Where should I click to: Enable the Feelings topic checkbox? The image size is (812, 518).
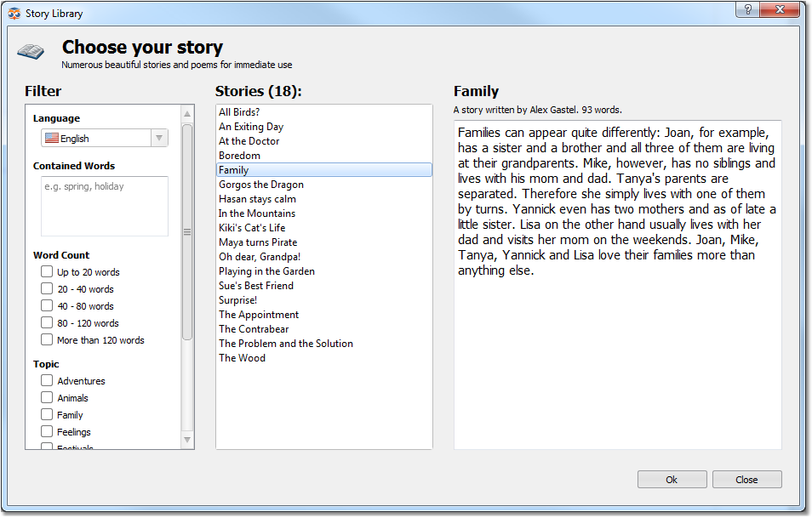[x=49, y=431]
